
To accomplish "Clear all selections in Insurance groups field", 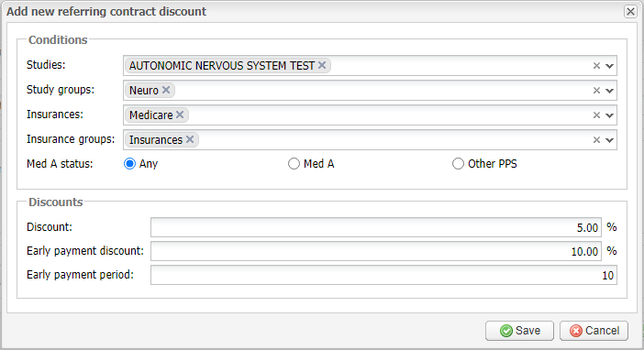I will click(x=597, y=140).
